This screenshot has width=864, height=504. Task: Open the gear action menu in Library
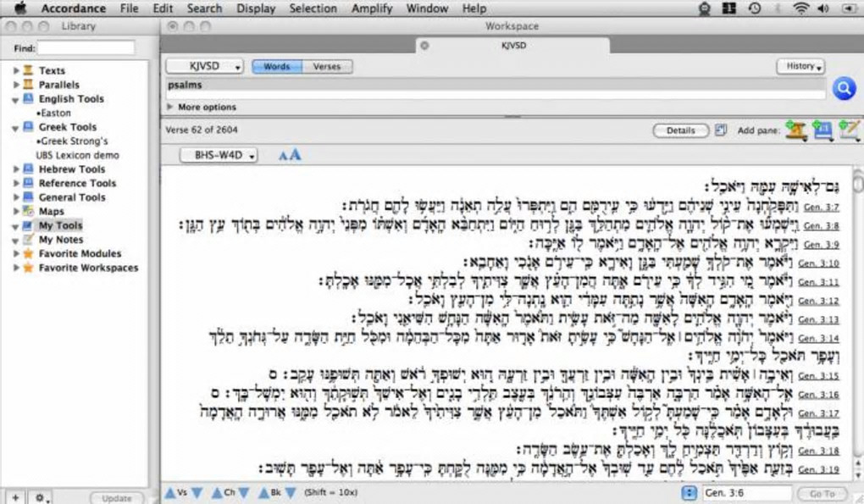point(42,497)
